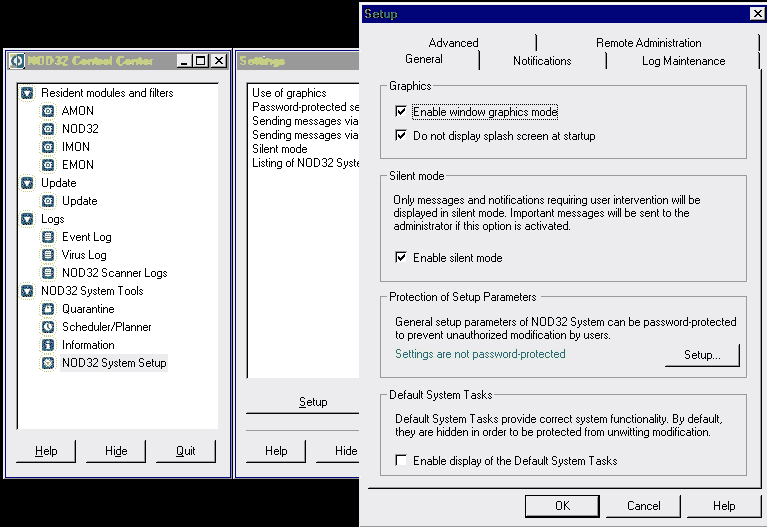Select Scheduler/Planner in the tree
This screenshot has height=527, width=767.
point(107,327)
